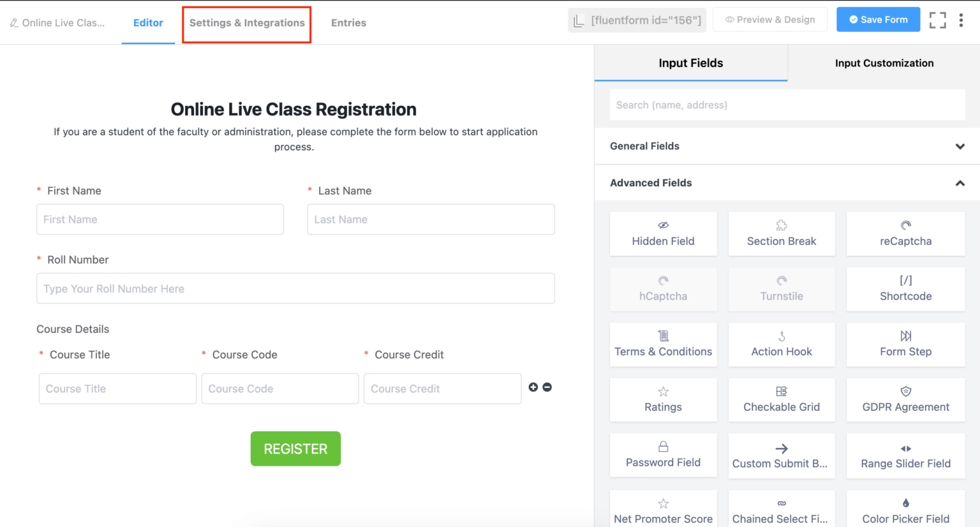Select the Password Field element
The width and height of the screenshot is (980, 527).
[663, 455]
